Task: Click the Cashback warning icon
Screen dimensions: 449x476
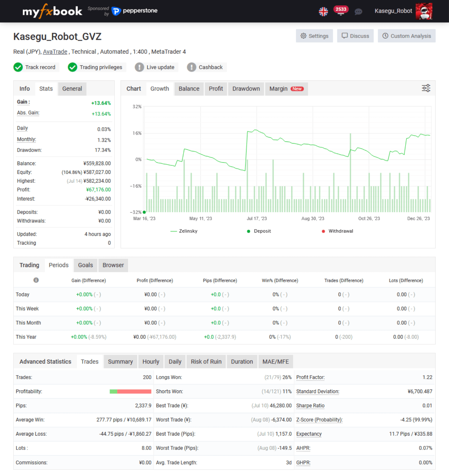Action: coord(192,67)
